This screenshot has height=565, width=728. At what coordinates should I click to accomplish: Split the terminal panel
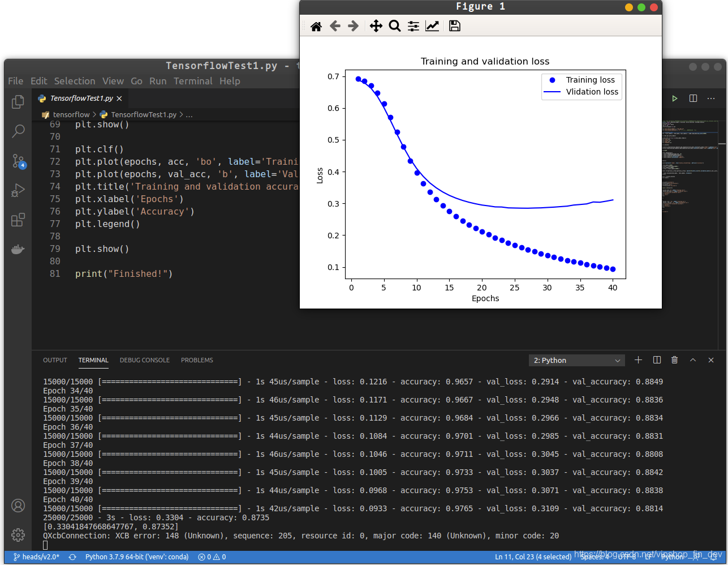coord(657,360)
